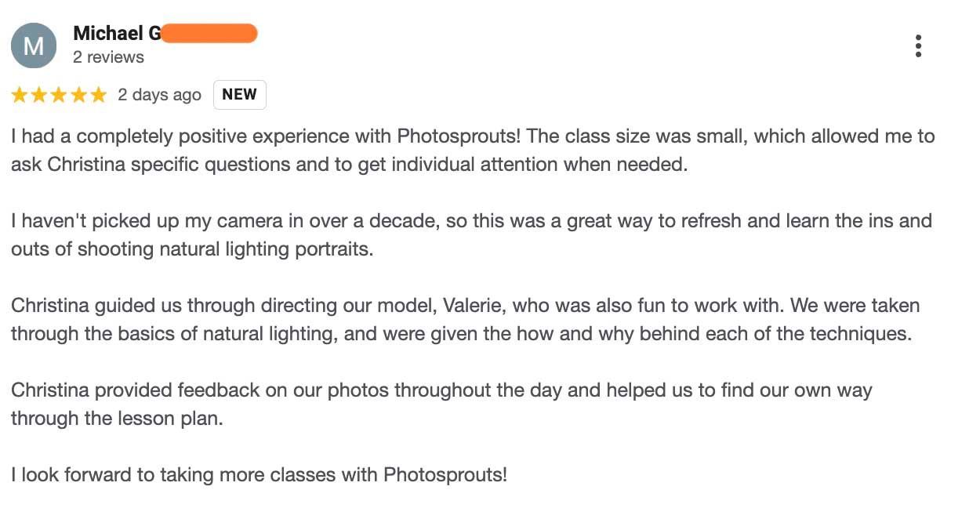
Task: Click the paragraph about small class size
Action: coord(470,151)
